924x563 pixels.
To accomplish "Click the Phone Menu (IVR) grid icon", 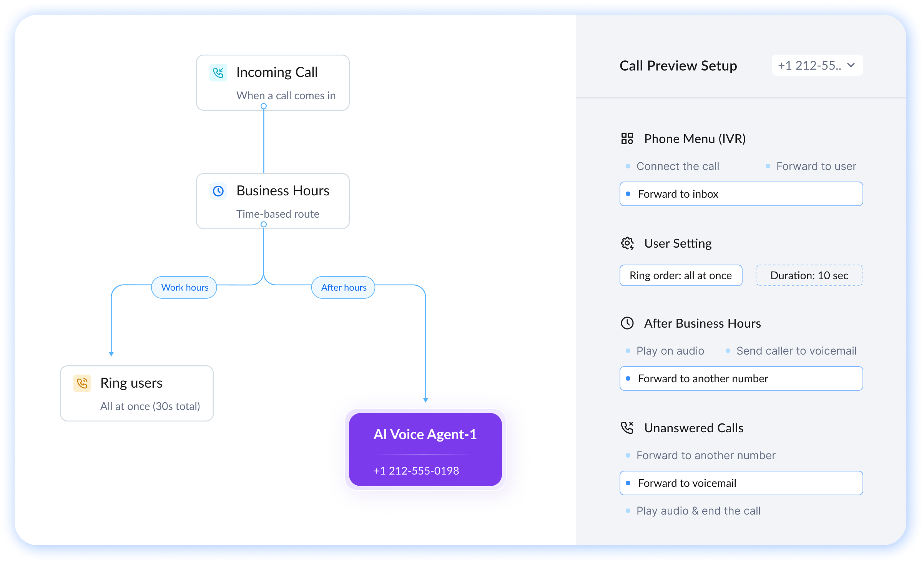I will tap(627, 138).
